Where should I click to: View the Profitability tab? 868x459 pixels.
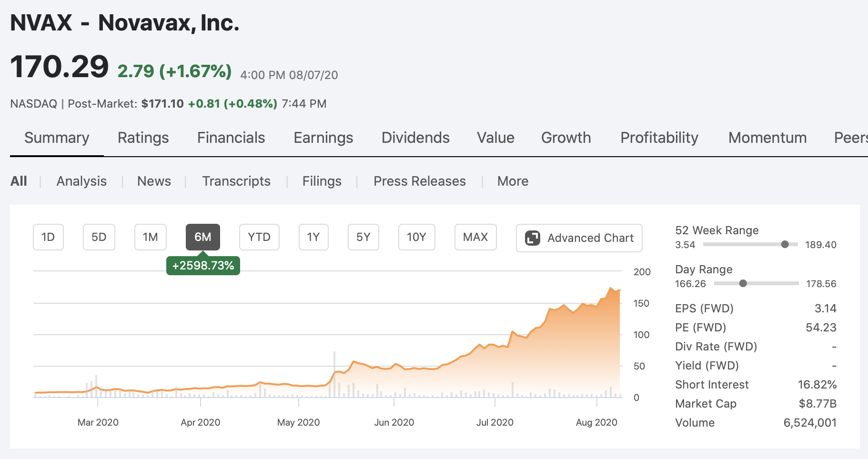(659, 138)
